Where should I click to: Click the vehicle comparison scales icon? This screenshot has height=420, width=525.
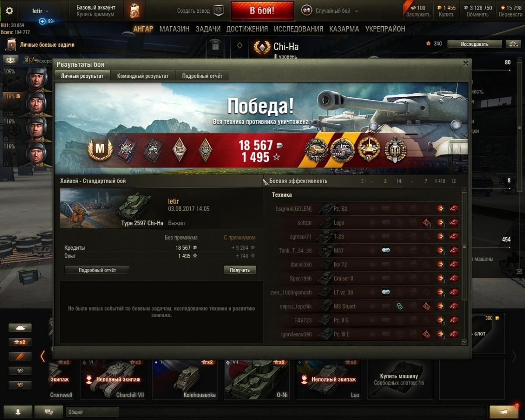(x=512, y=44)
